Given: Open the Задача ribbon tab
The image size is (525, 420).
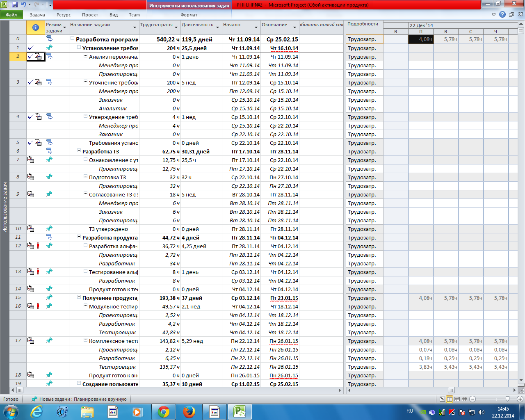Looking at the screenshot, I should point(37,15).
